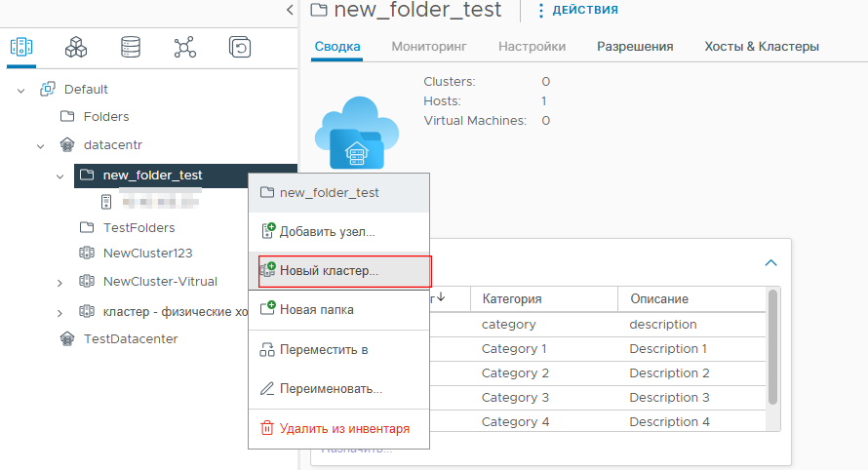Click the Default root node icon
This screenshot has width=868, height=470.
tap(48, 89)
